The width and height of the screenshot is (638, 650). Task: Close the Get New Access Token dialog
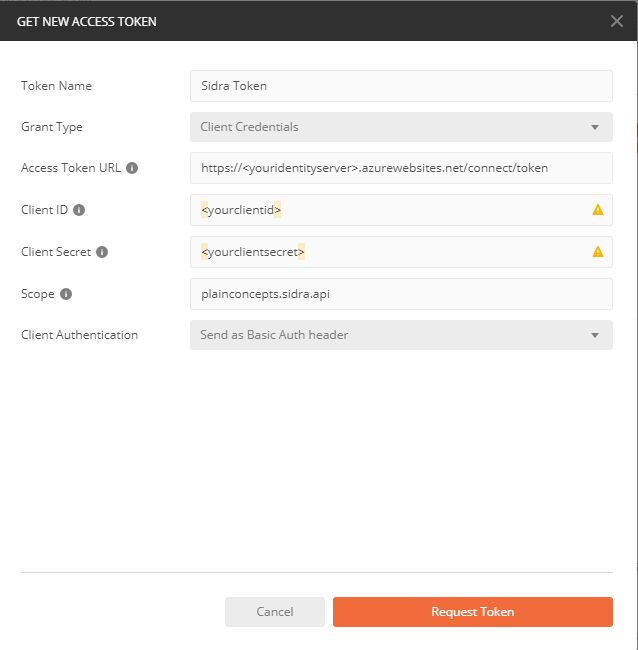tap(616, 20)
